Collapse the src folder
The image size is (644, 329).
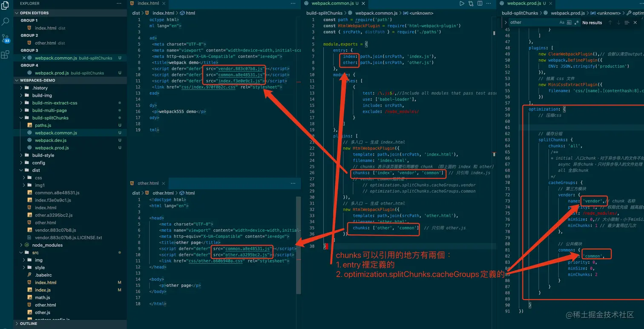[x=70, y=253]
